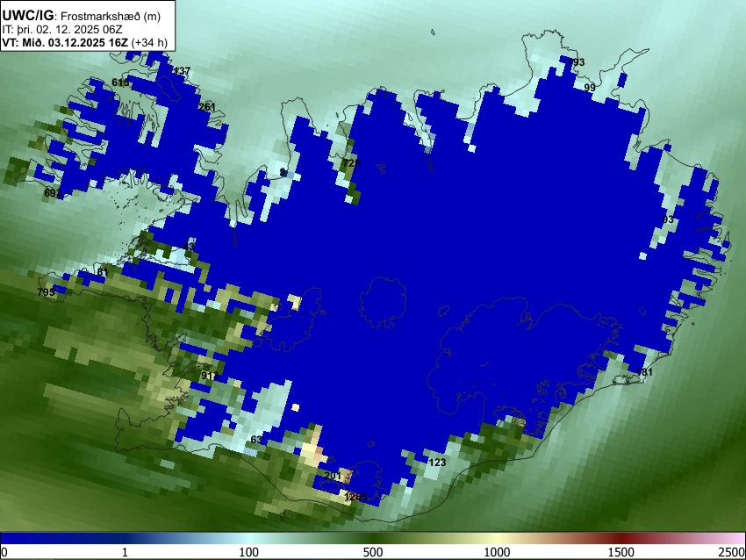Screen dimensions: 746x560
Task: Click the color scale label '100'
Action: pos(248,552)
